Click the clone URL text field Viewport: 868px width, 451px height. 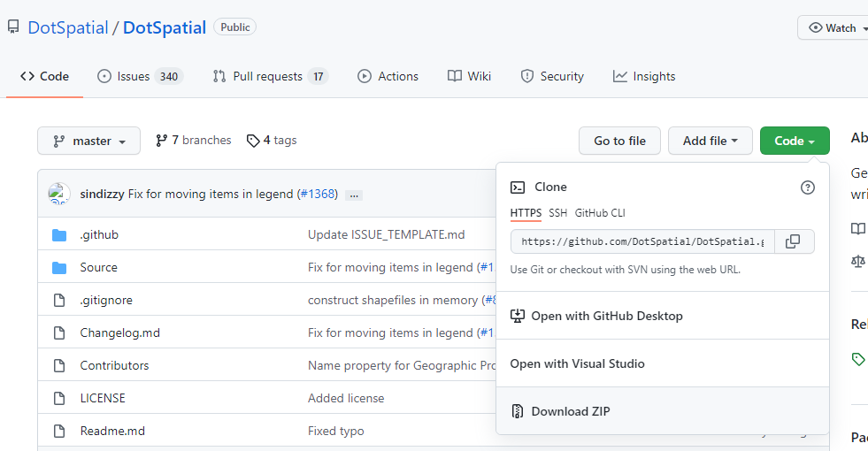[642, 241]
